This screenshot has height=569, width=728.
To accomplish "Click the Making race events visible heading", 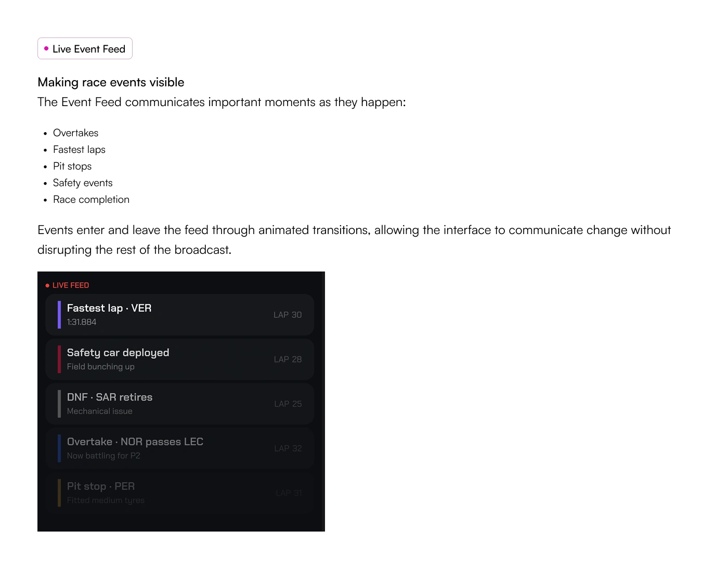I will point(111,82).
